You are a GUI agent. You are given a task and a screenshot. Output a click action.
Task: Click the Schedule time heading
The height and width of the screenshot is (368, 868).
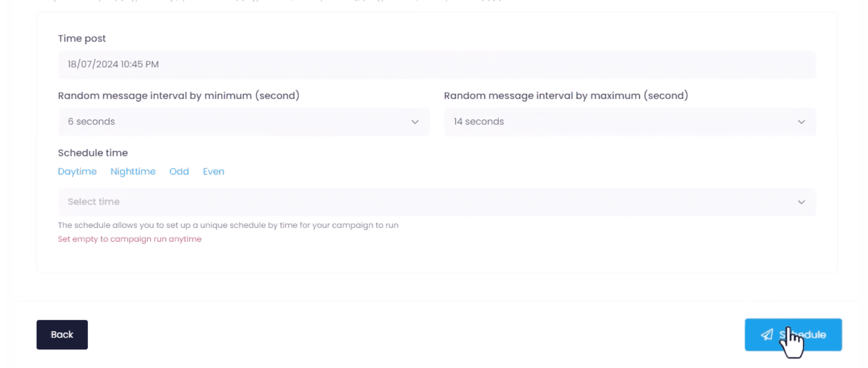(93, 153)
